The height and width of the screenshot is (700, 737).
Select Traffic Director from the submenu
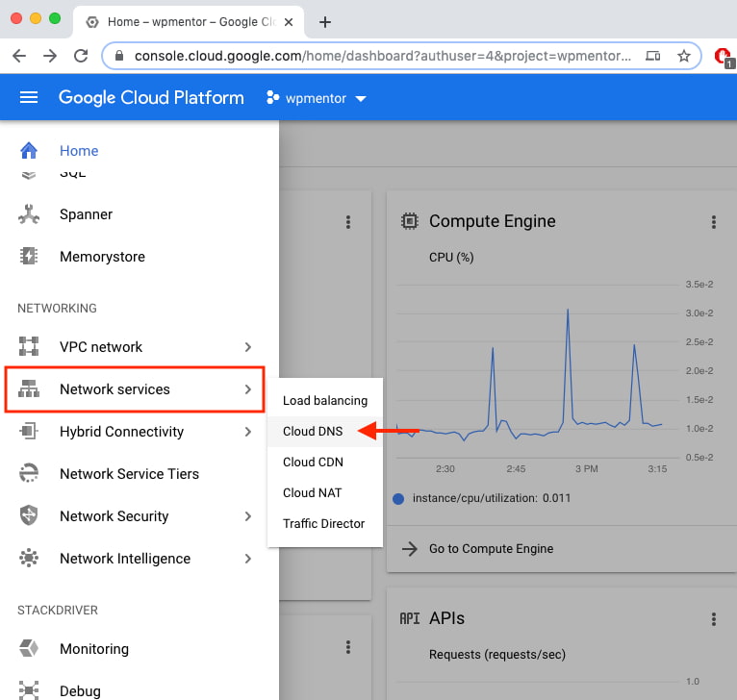coord(325,523)
